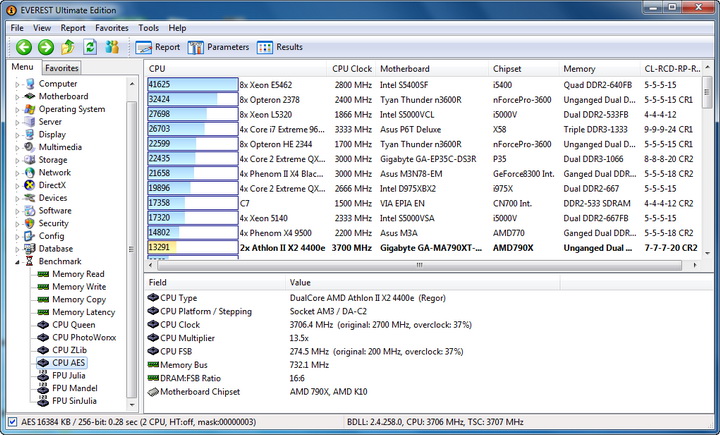Click the green Forward arrow icon

[46, 47]
